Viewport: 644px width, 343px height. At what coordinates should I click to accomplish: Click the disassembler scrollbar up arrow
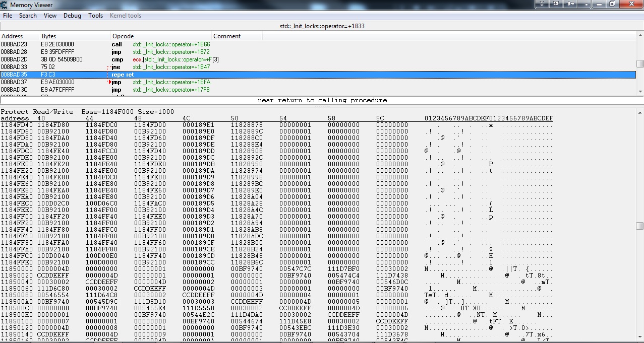click(x=640, y=36)
